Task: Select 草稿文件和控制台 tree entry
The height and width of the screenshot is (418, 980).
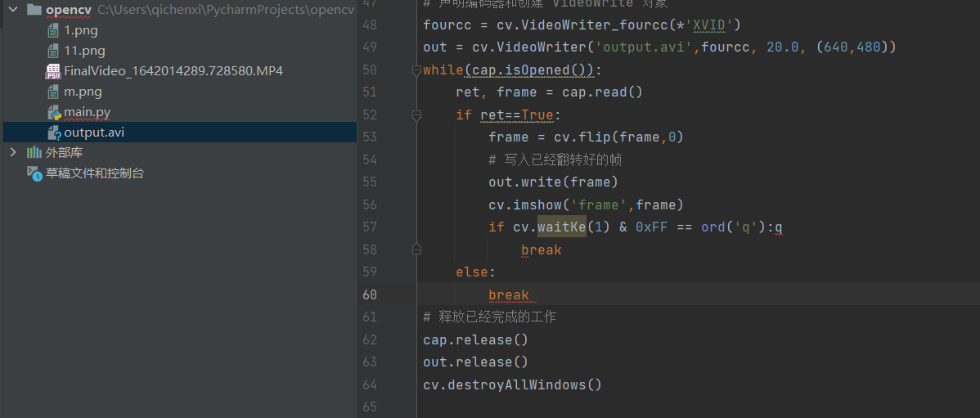Action: tap(94, 173)
